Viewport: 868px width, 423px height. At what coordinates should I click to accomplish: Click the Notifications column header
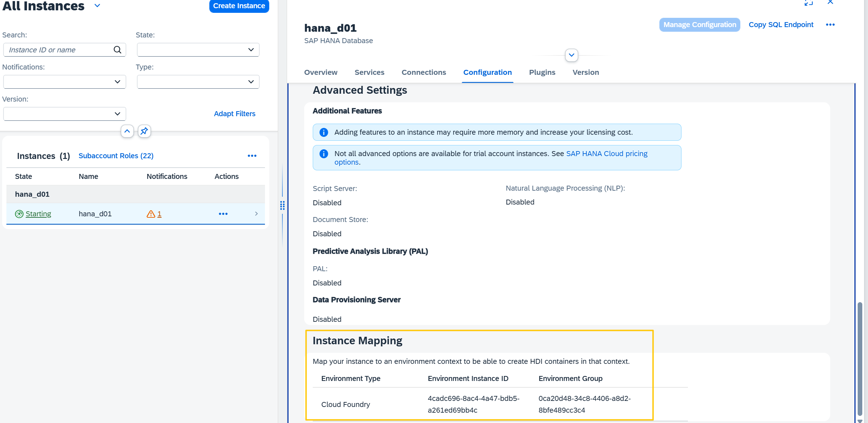167,176
